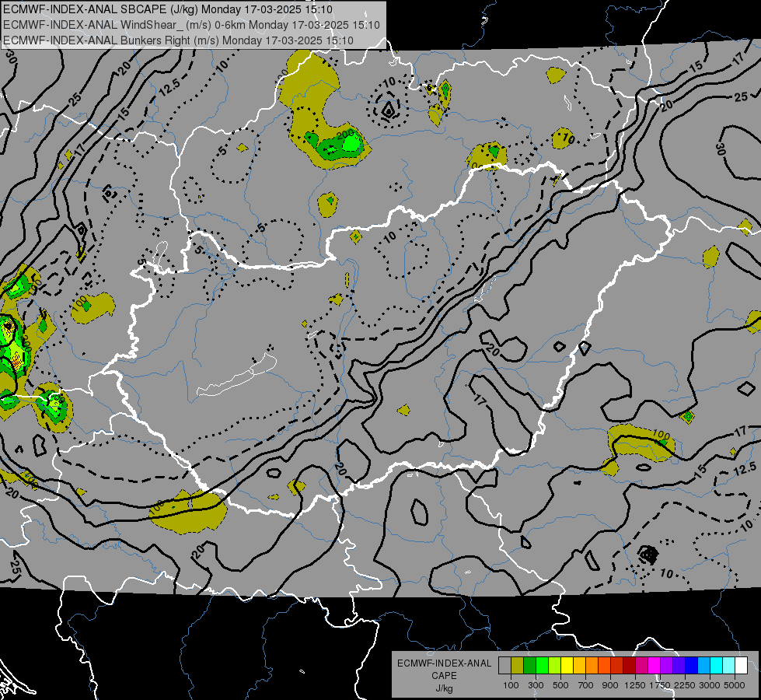
Task: Click the 3000 legend tick label
Action: click(710, 685)
